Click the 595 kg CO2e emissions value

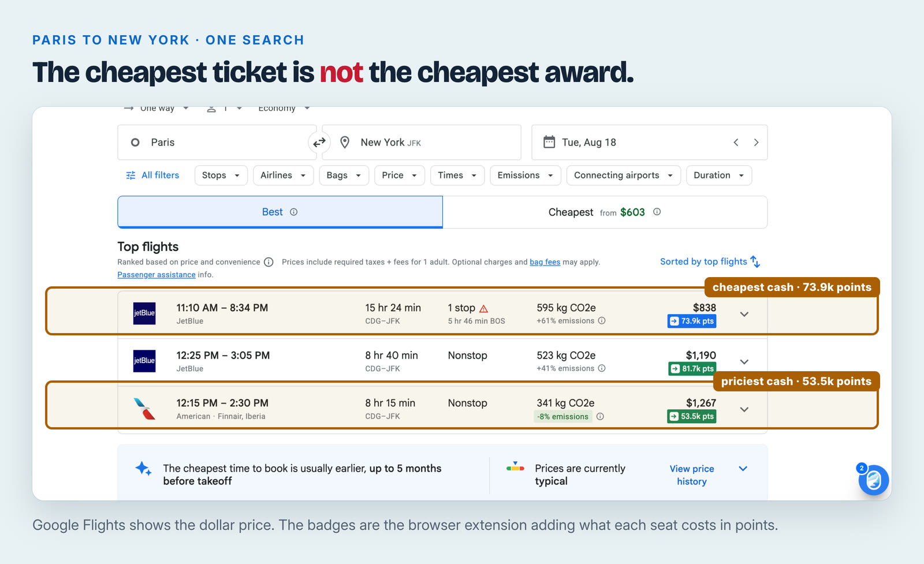click(x=566, y=308)
